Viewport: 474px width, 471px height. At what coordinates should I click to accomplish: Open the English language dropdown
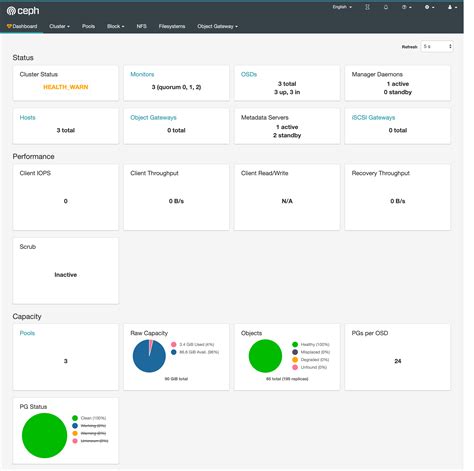pos(342,7)
